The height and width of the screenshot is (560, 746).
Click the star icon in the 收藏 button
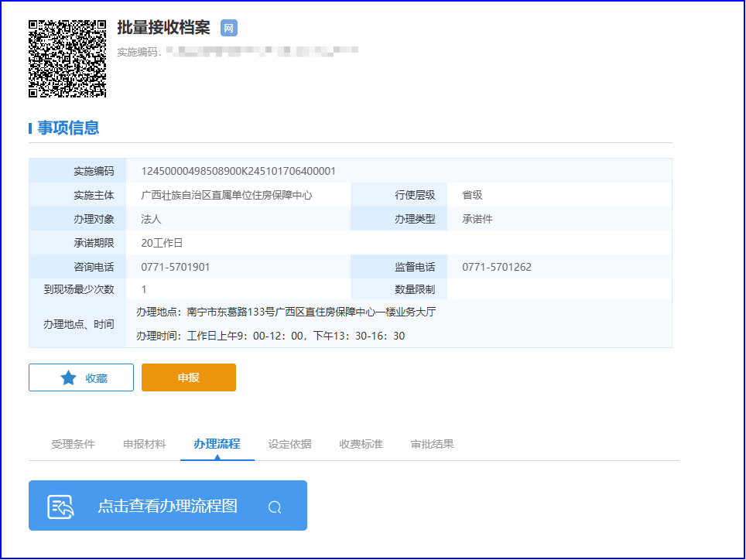[x=69, y=377]
